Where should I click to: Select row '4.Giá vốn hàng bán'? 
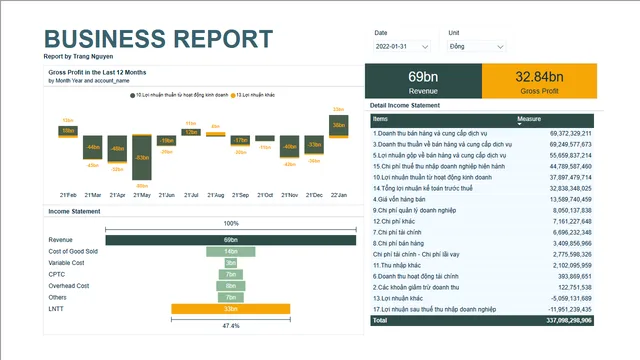point(482,200)
